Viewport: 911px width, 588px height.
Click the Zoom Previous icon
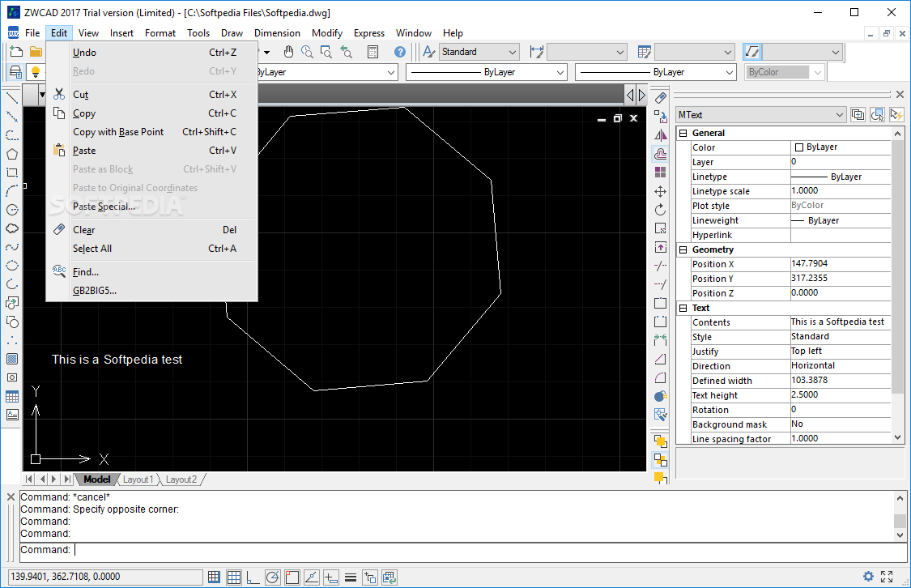point(347,52)
